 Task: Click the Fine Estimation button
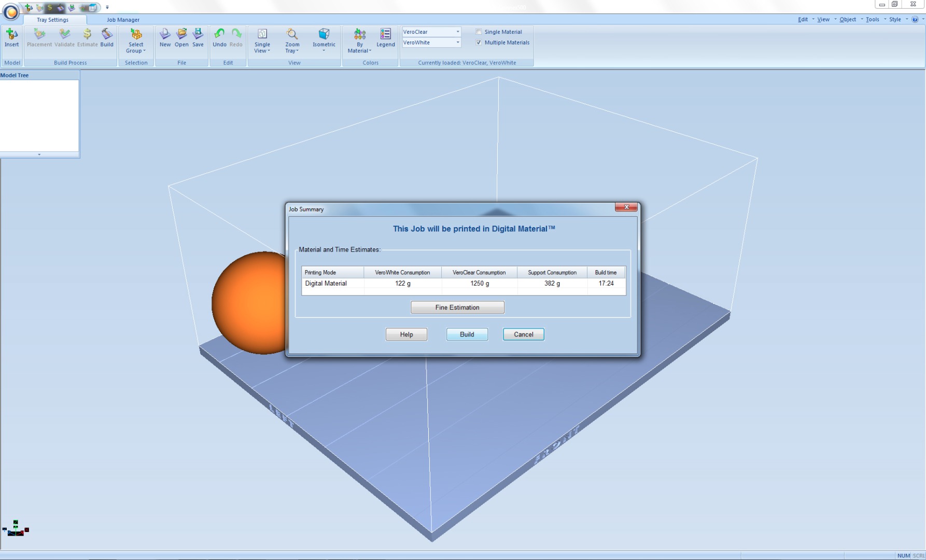457,307
